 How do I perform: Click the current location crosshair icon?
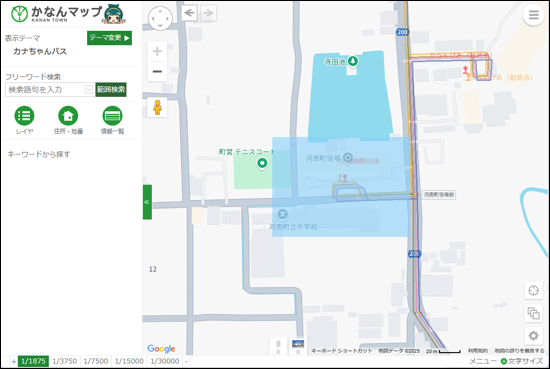[533, 290]
